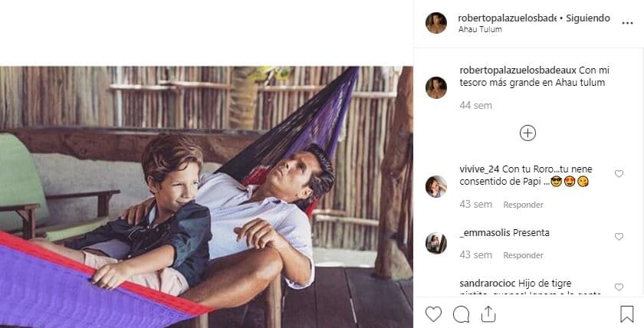644x328 pixels.
Task: Open the comment bubble icon
Action: point(461,314)
